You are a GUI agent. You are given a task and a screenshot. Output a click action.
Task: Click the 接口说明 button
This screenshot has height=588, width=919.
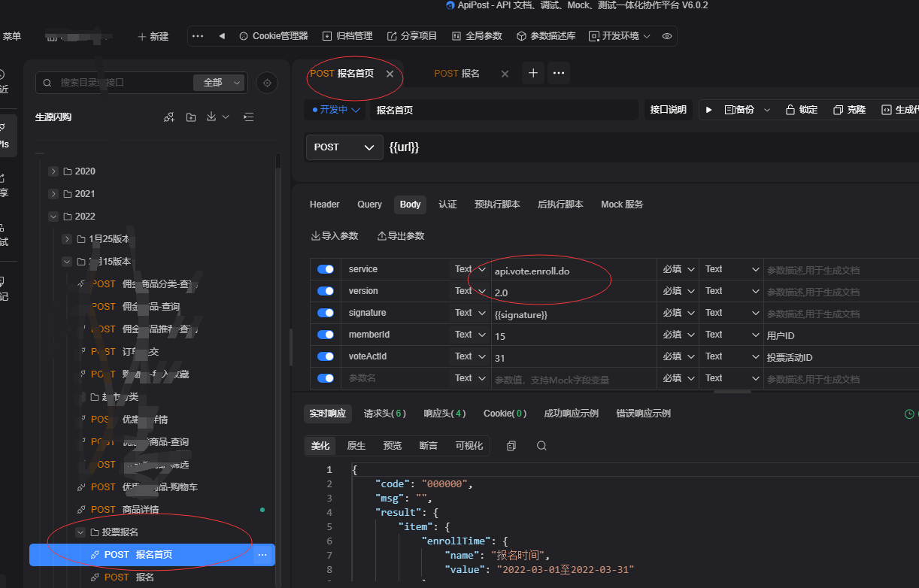(x=668, y=110)
